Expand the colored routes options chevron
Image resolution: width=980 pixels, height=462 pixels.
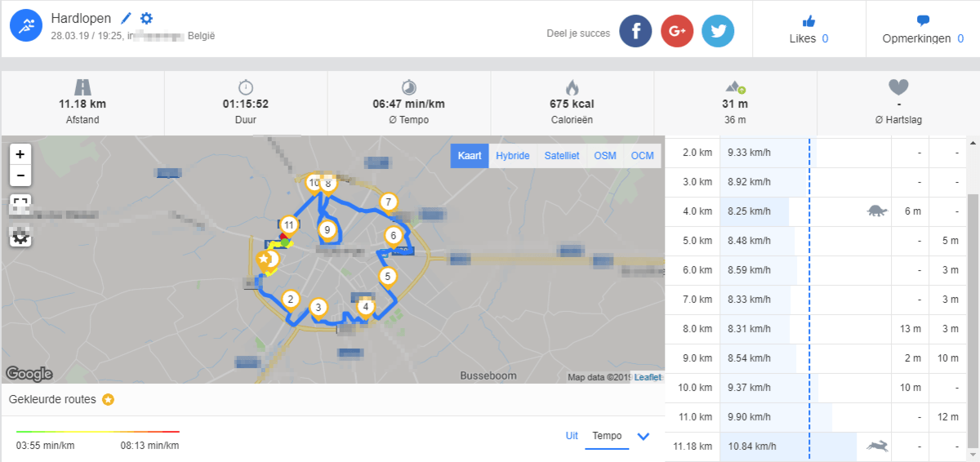tap(643, 437)
